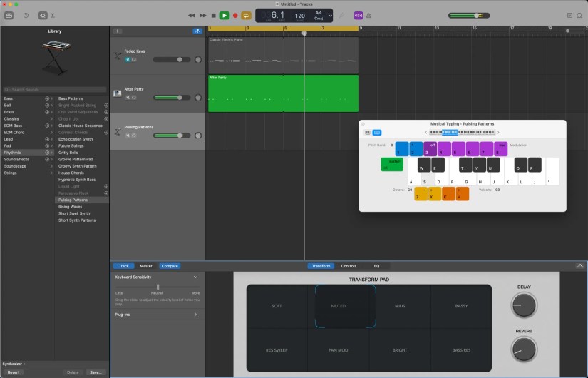Select the Faded Keys keyboard track icon
Image resolution: width=588 pixels, height=378 pixels.
[x=118, y=56]
